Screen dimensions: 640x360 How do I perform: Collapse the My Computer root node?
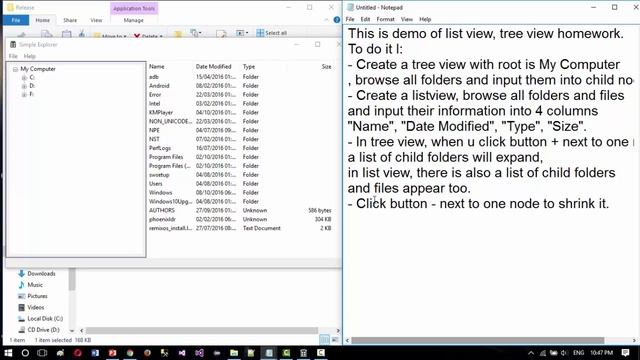(15, 69)
